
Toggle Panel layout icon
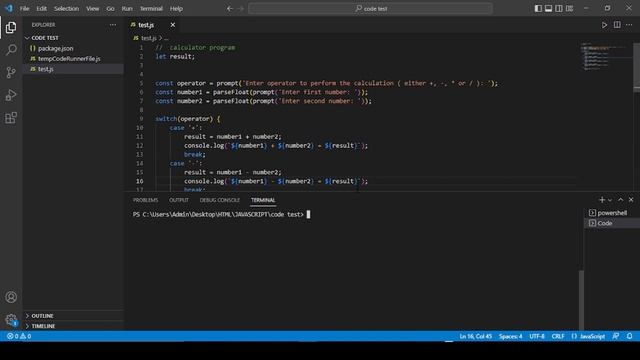point(549,9)
